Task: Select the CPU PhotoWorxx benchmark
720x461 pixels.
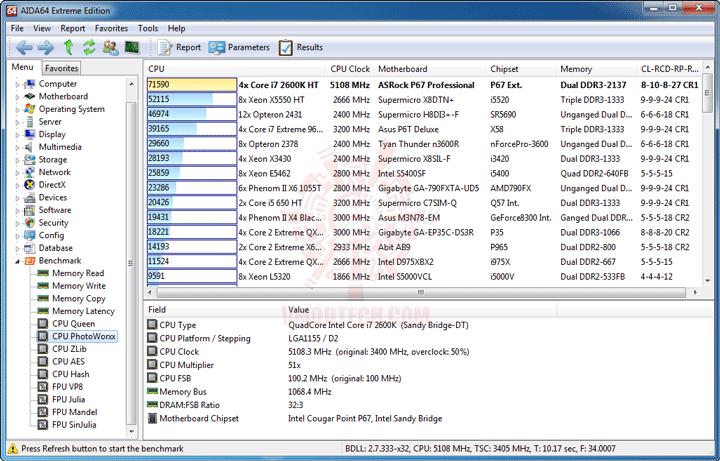Action: (x=77, y=336)
